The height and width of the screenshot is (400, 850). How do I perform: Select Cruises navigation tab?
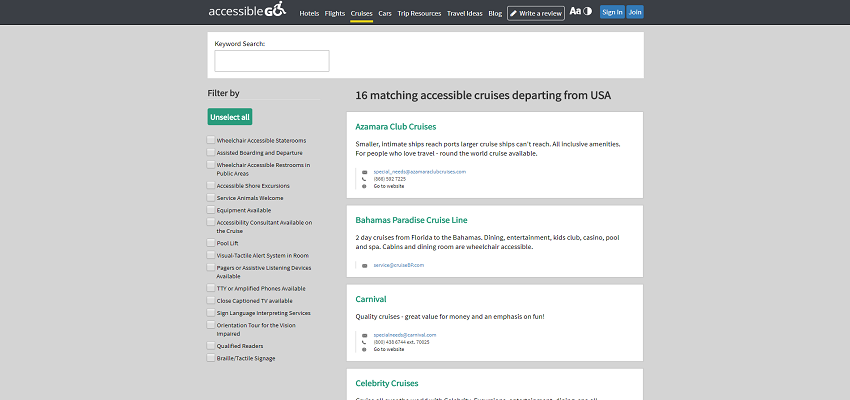coord(362,14)
